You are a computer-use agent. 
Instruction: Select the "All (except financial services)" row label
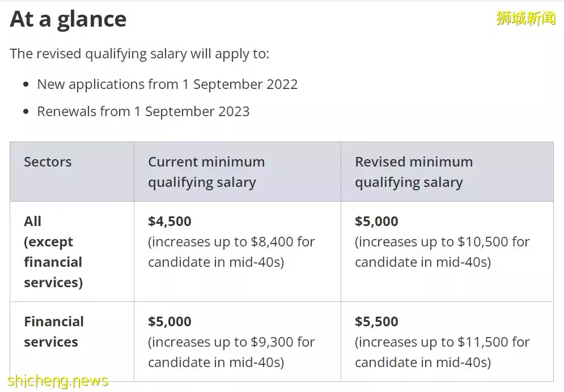(53, 252)
